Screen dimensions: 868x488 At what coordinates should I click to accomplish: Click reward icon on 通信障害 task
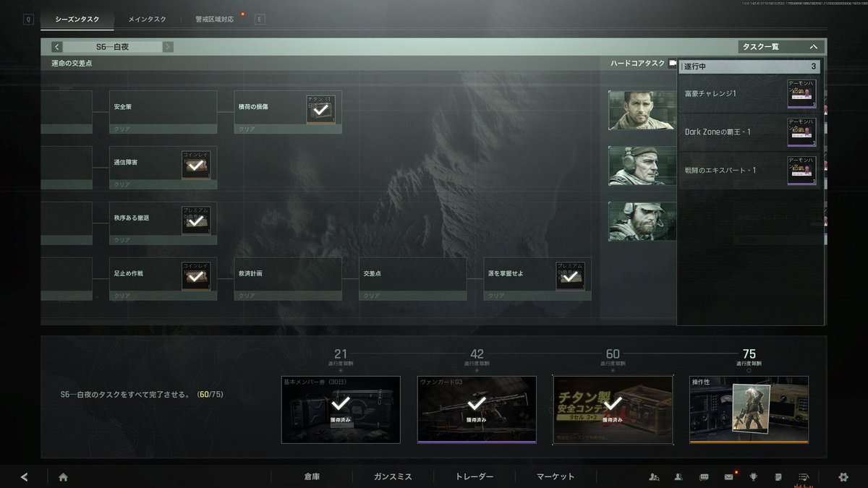point(195,165)
